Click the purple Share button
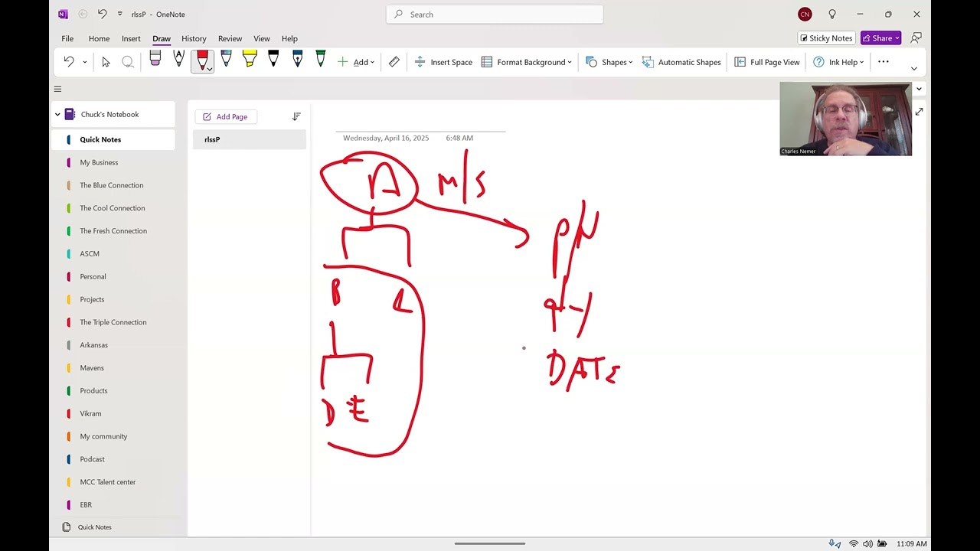 tap(880, 38)
